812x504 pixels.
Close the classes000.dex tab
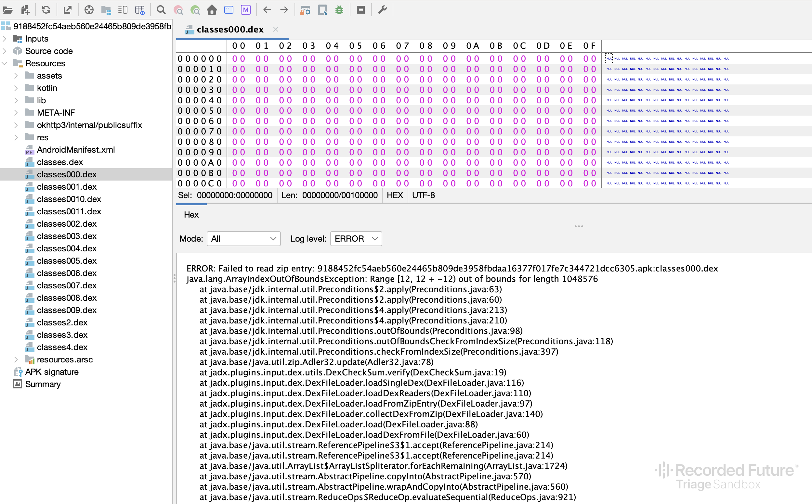(x=276, y=29)
